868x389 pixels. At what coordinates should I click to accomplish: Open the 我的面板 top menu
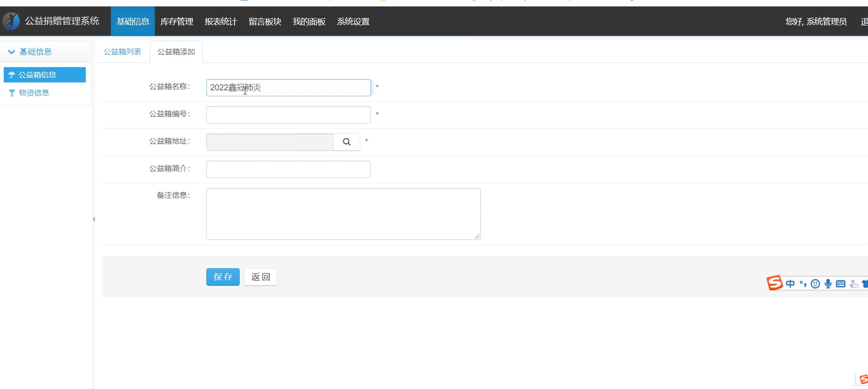[309, 21]
